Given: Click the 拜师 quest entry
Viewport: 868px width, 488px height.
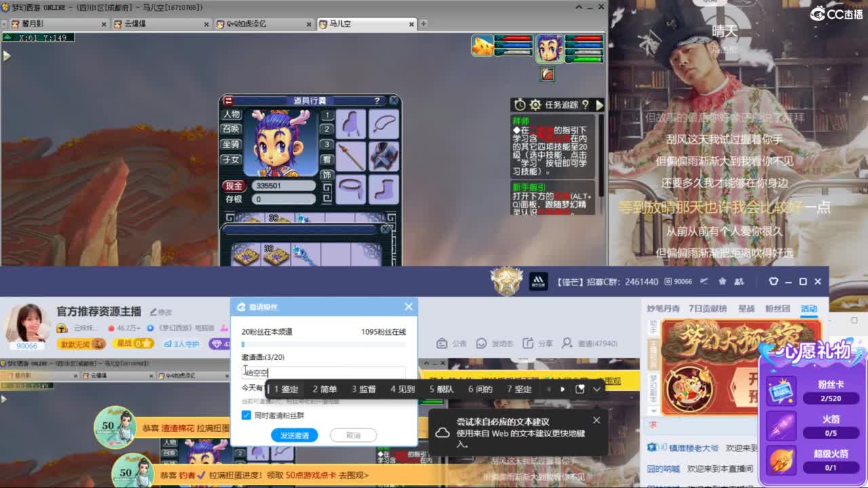Looking at the screenshot, I should 553,146.
